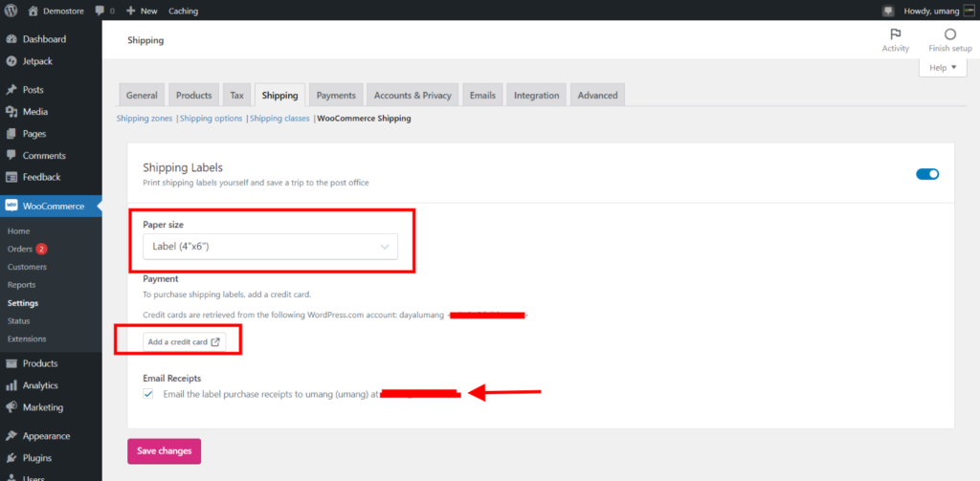Open the Shipping classes link
This screenshot has width=980, height=481.
279,118
